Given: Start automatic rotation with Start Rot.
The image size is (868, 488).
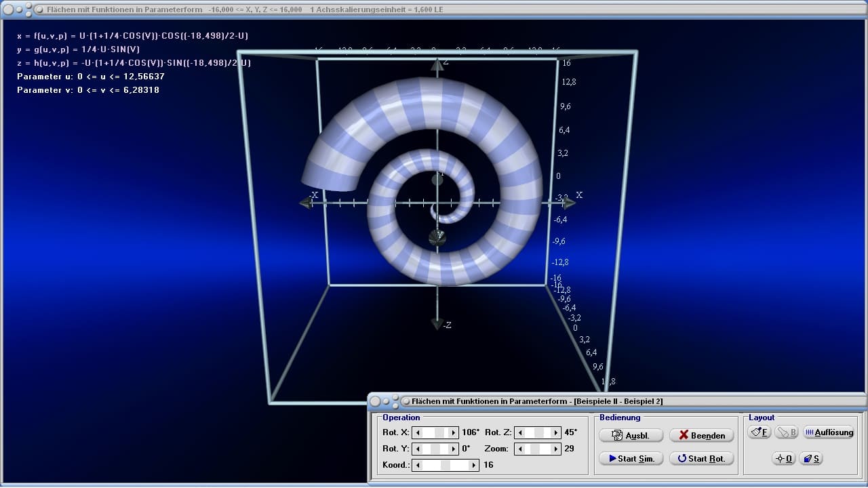Looking at the screenshot, I should point(701,459).
